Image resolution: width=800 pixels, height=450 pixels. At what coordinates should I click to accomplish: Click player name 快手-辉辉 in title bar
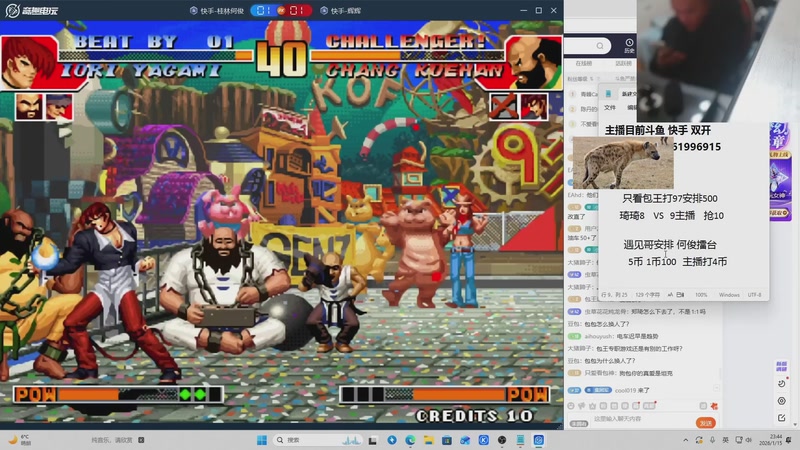coord(345,11)
